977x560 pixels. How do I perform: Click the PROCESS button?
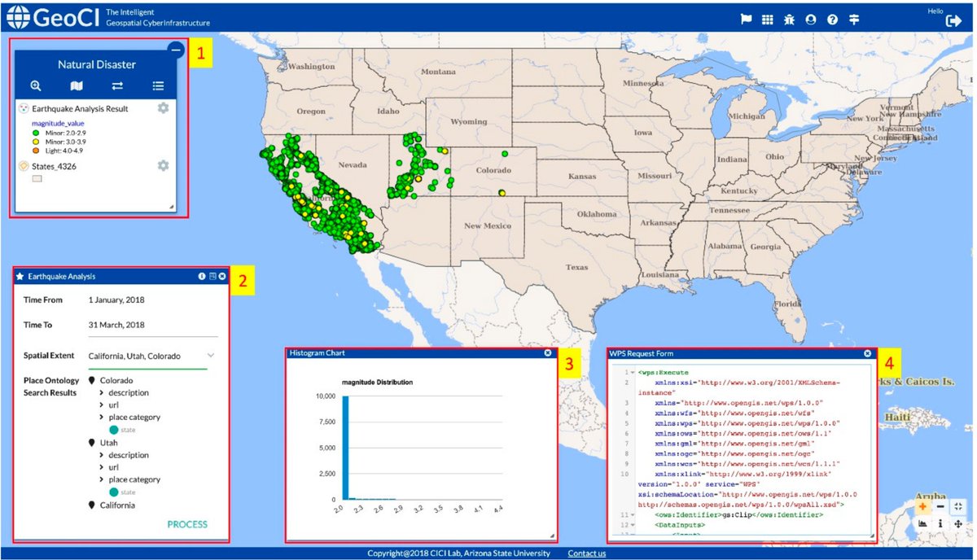(x=188, y=524)
